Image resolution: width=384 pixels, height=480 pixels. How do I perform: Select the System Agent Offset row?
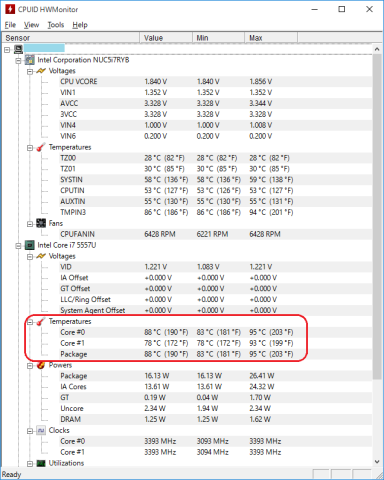[x=215, y=310]
